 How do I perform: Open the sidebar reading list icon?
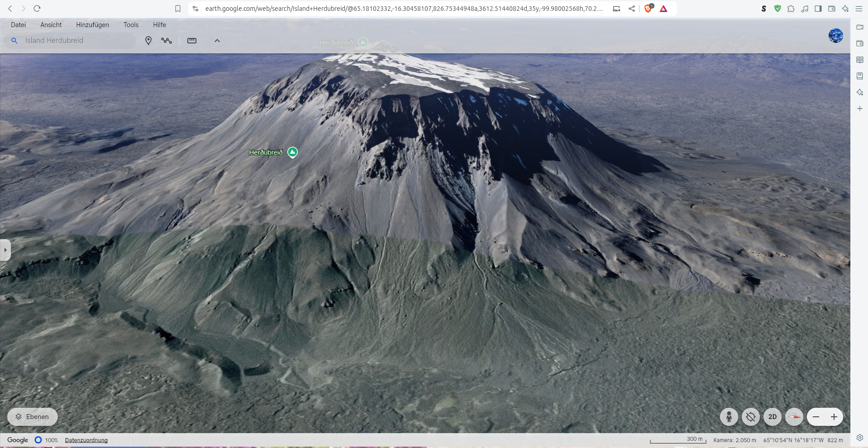[860, 60]
